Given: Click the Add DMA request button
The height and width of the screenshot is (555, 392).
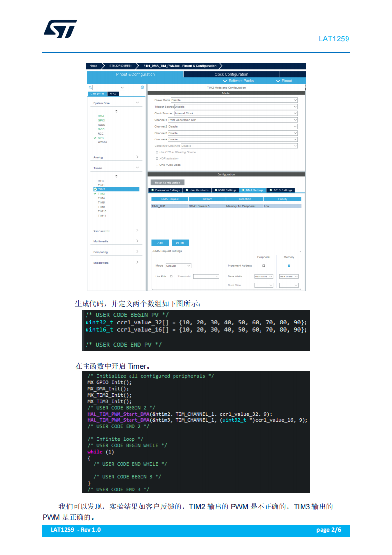Looking at the screenshot, I should (160, 243).
